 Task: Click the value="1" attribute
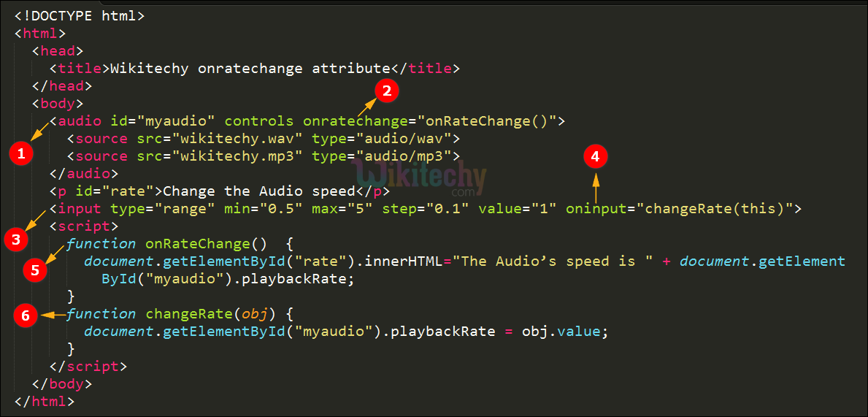[517, 209]
